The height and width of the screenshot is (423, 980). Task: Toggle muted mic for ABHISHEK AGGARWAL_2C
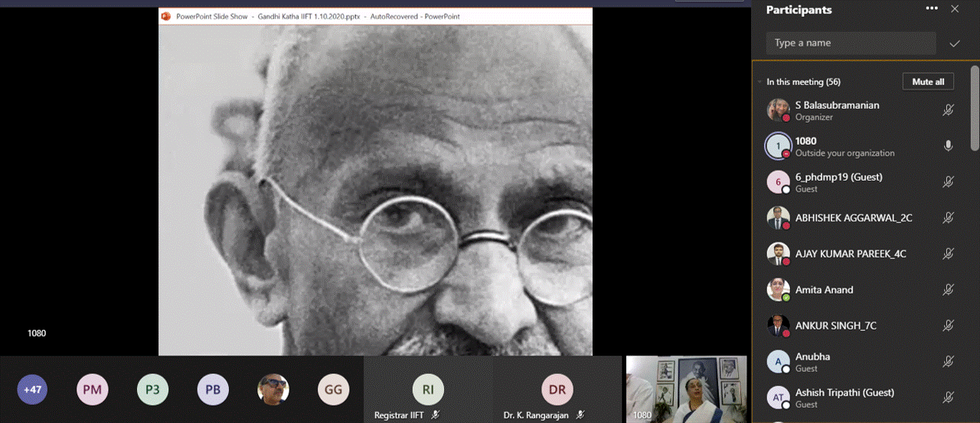948,218
